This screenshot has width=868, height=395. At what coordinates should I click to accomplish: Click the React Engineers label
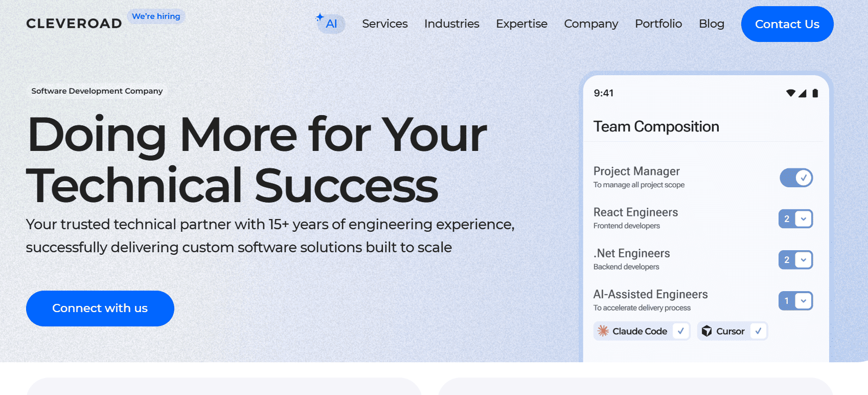pyautogui.click(x=636, y=212)
